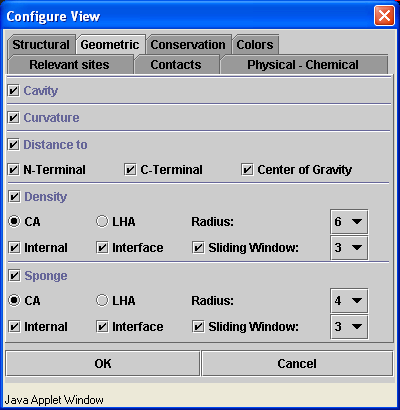The image size is (400, 410).
Task: Expand the Sponge Radius dropdown showing 4
Action: pos(349,301)
